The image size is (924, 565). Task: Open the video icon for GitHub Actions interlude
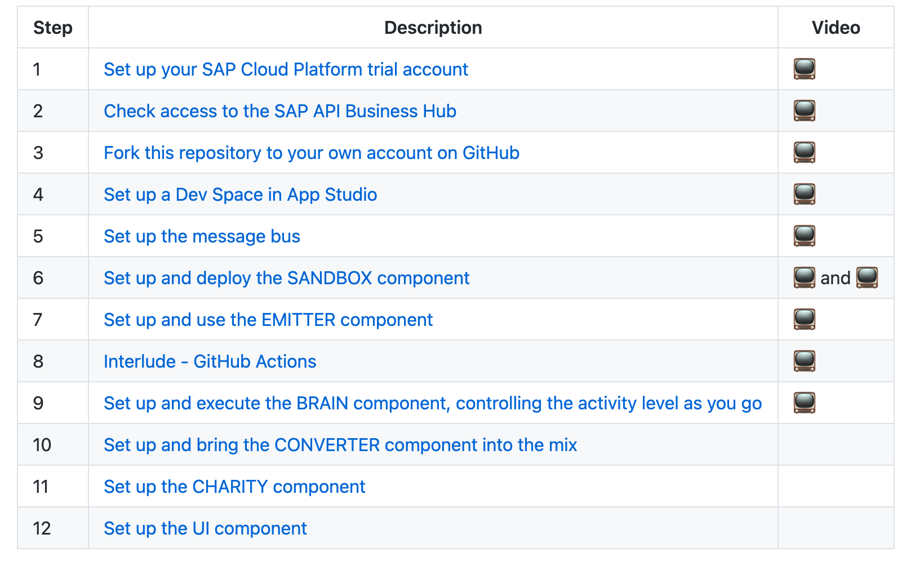804,361
